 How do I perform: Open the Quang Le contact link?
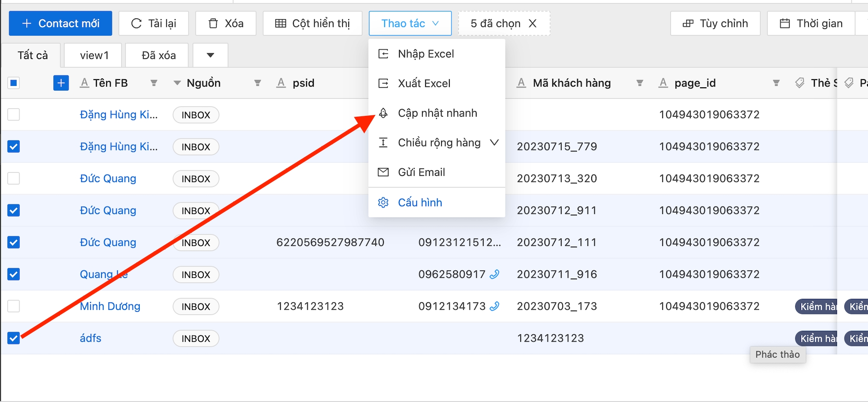point(104,274)
